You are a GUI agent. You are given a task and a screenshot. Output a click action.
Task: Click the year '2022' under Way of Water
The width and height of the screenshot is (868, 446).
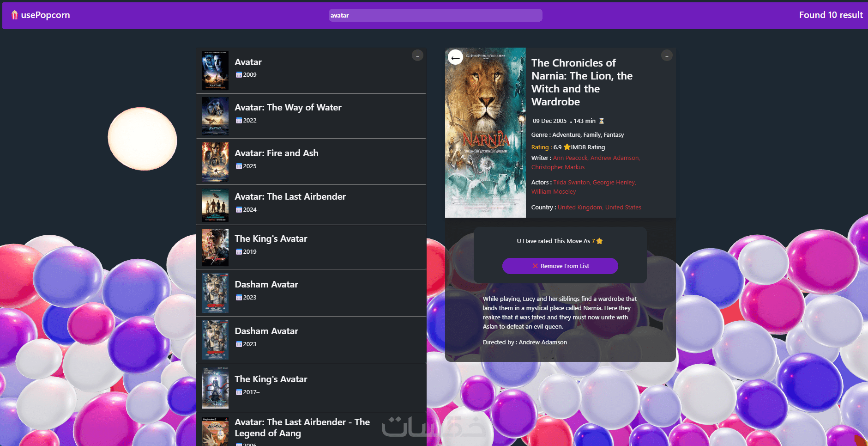click(250, 121)
